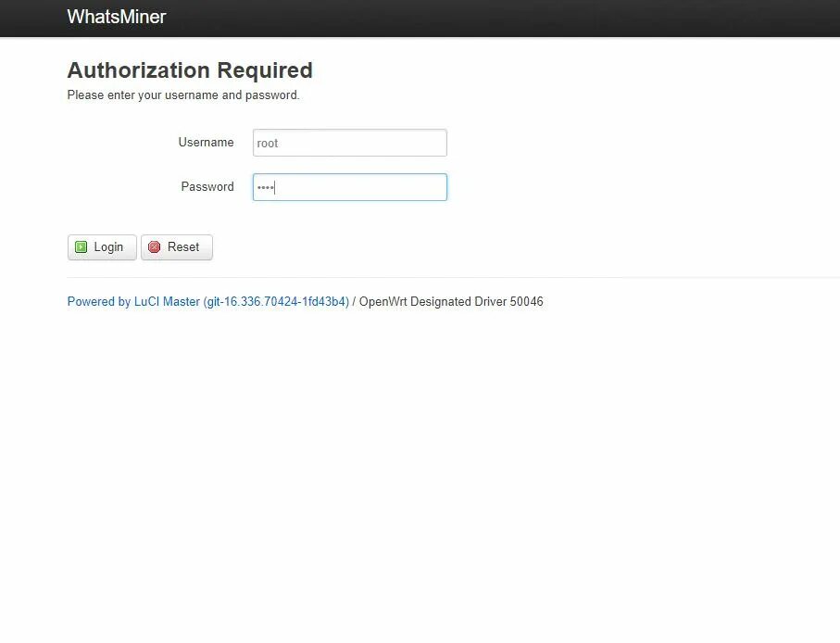Click the red cross icon on Reset
This screenshot has width=840, height=643.
pyautogui.click(x=155, y=247)
